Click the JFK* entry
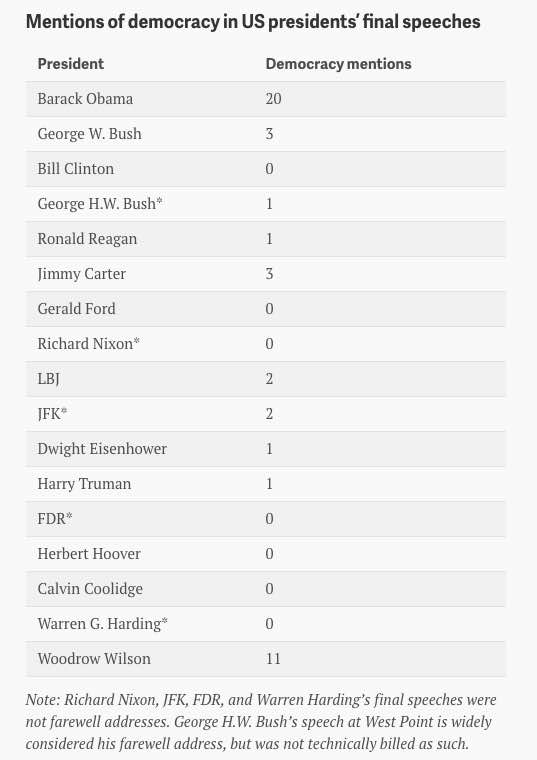Screen dimensions: 537x760 click(52, 414)
